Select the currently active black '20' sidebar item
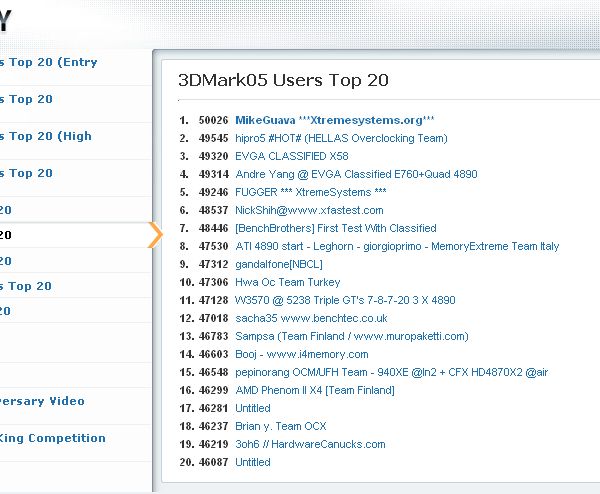This screenshot has width=600, height=494. point(6,235)
